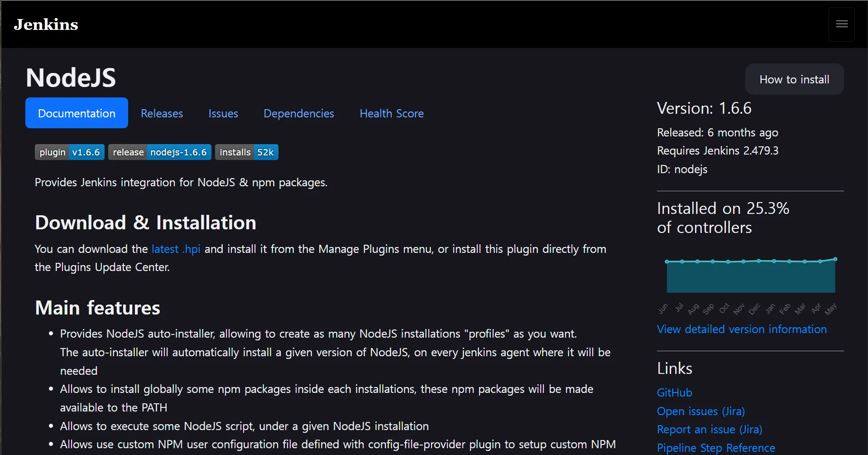Click the Download & Installation heading
Screen dimensions: 868x455
(x=145, y=223)
